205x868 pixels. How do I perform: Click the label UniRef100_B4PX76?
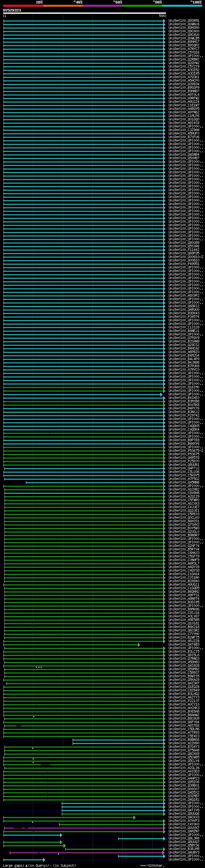point(184,409)
